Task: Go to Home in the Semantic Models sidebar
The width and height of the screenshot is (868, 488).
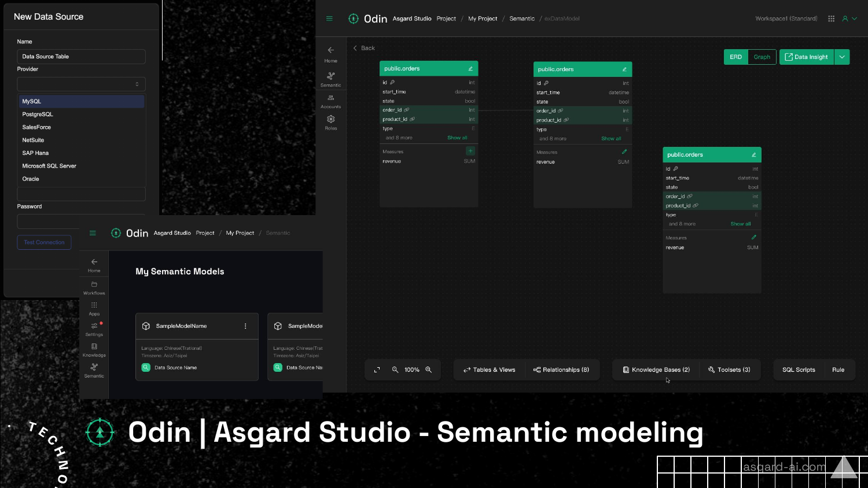Action: (94, 265)
